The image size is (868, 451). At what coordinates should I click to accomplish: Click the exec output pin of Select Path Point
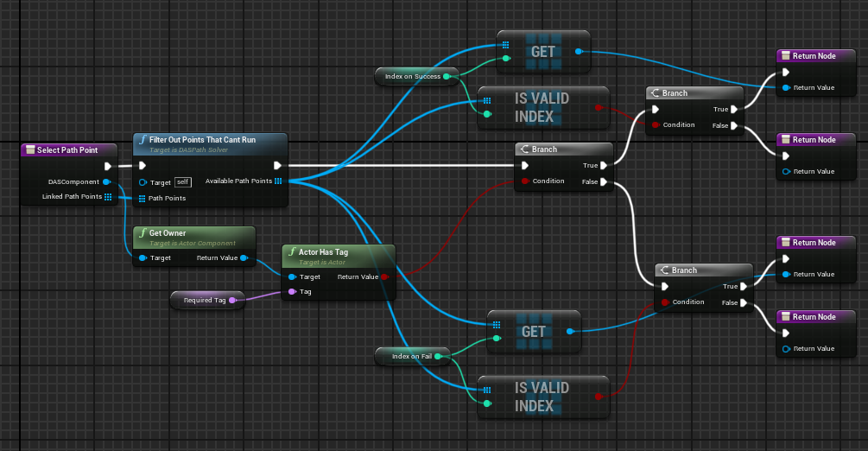coord(107,166)
